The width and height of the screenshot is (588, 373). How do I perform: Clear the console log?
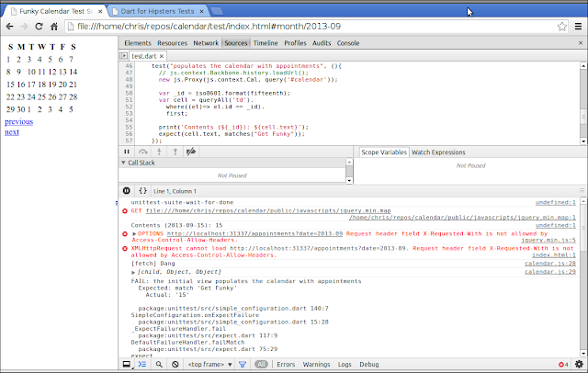pos(175,365)
